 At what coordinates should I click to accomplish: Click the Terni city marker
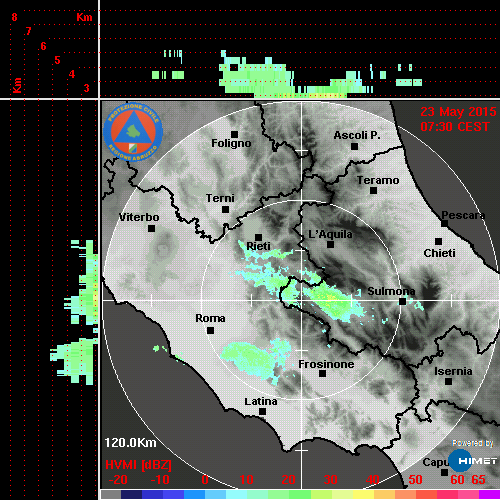pyautogui.click(x=225, y=210)
